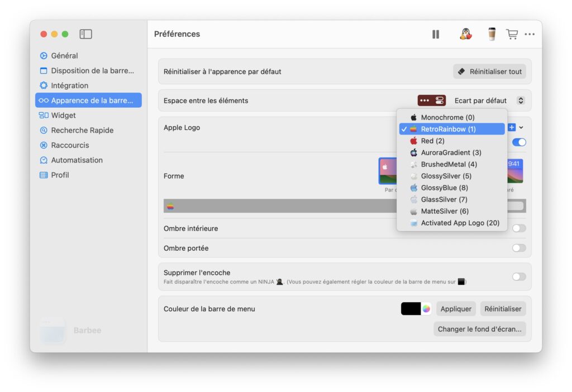Choose Activated App Logo (20) option
This screenshot has height=392, width=572.
(451, 223)
